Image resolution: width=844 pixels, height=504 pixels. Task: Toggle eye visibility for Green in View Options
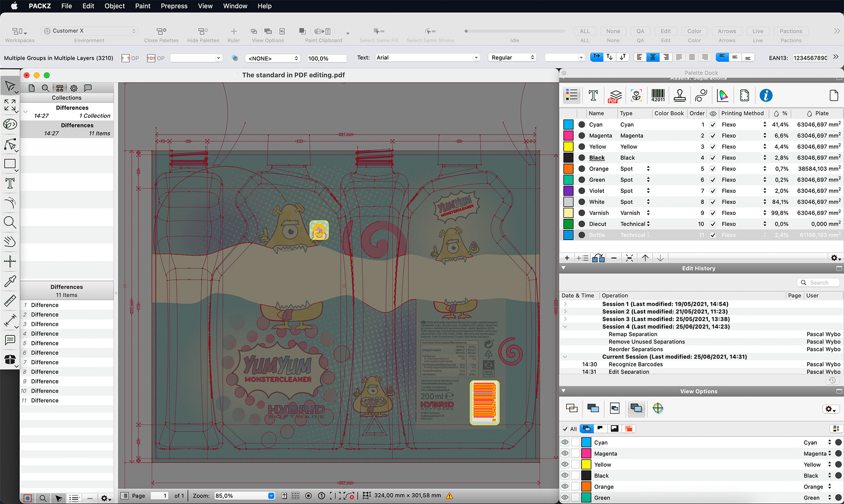click(565, 497)
